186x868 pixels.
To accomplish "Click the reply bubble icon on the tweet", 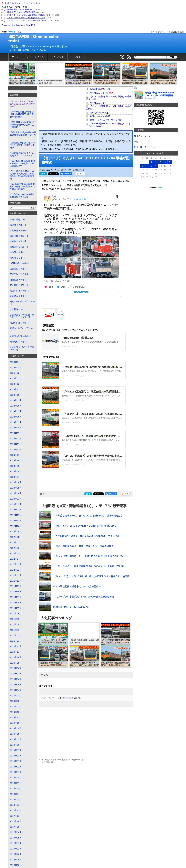I will 58,287.
